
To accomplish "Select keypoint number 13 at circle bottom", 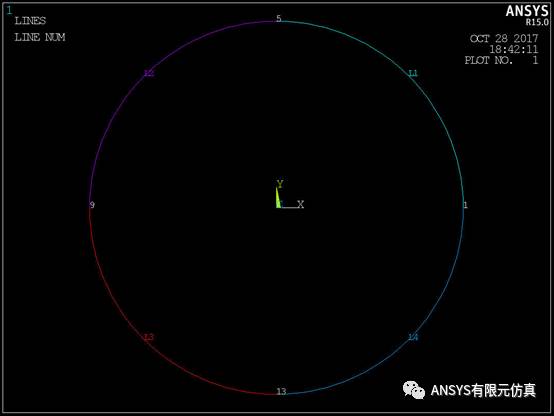I will 281,391.
